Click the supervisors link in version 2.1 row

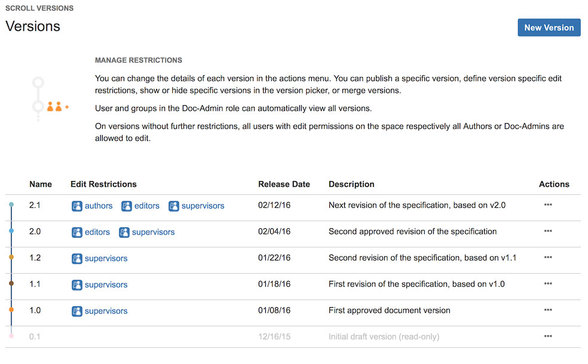click(203, 206)
